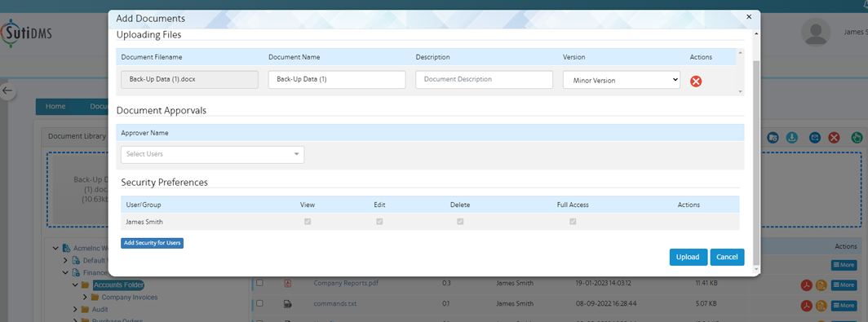Screen dimensions: 868x322
Task: Click red PDF action icon in commands.txt row
Action: coord(807,305)
